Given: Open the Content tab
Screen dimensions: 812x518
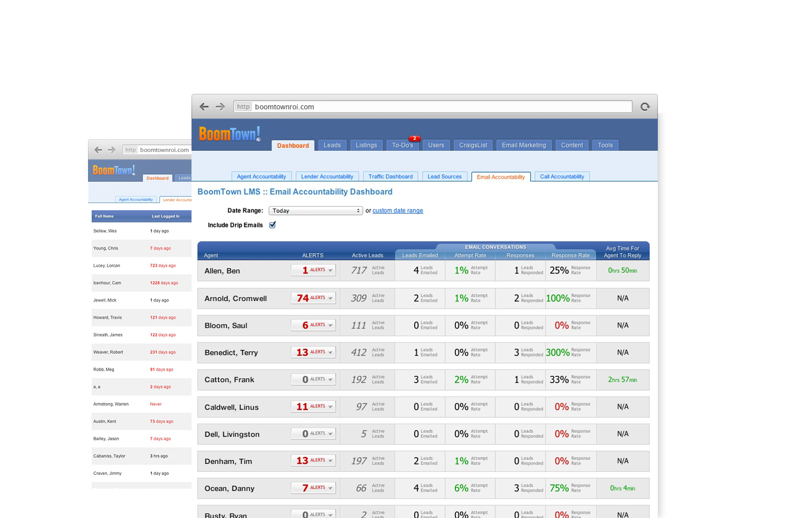Looking at the screenshot, I should pos(572,146).
